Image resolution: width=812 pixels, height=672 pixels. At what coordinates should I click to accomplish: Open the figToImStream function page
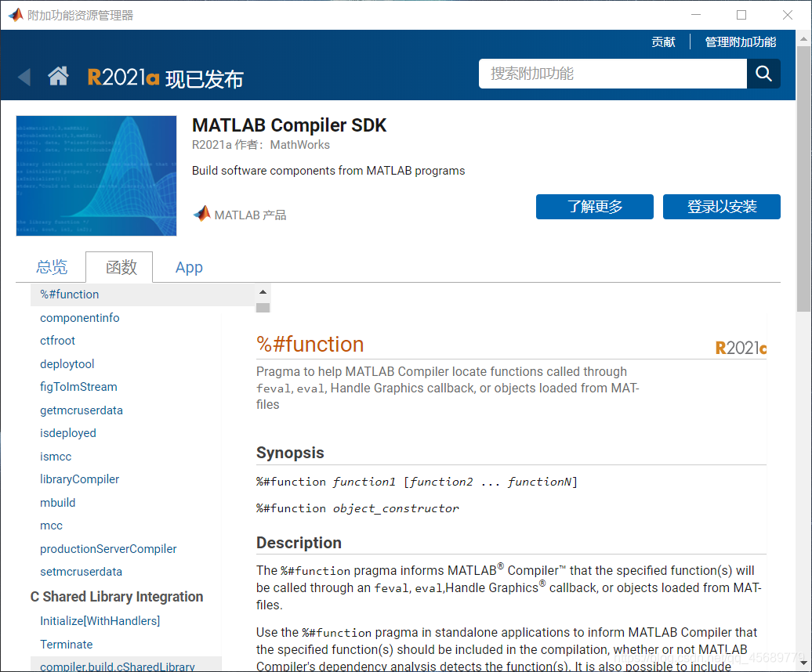point(78,387)
